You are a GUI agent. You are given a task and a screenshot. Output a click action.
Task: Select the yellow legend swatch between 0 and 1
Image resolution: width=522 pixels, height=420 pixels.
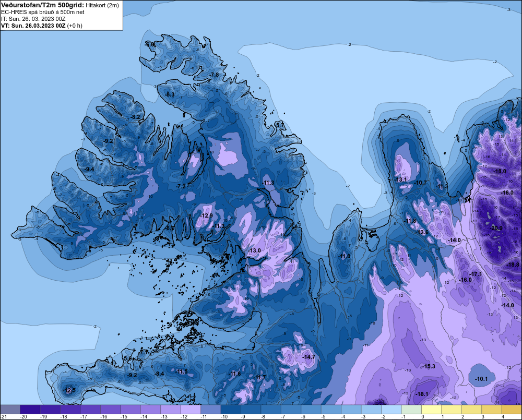click(x=432, y=410)
